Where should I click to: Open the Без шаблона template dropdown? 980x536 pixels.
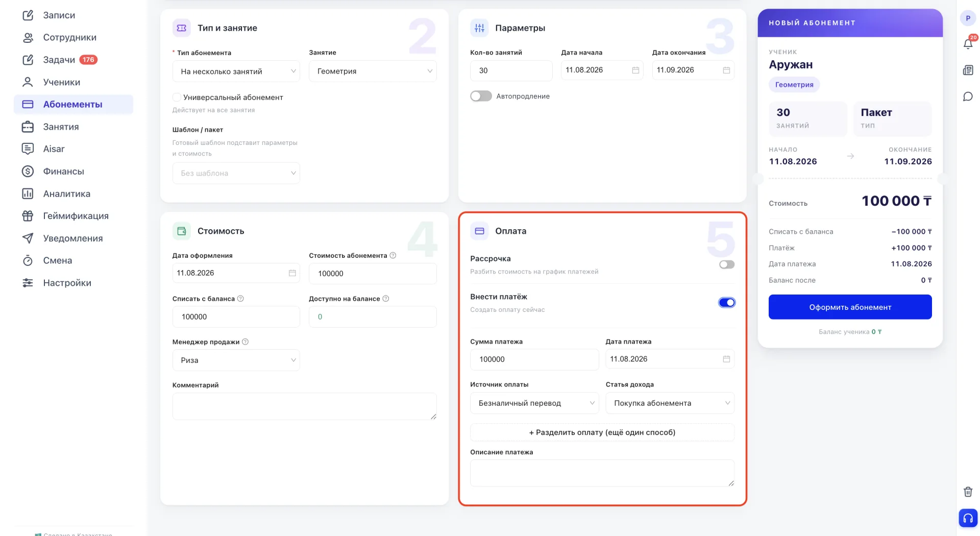point(236,174)
